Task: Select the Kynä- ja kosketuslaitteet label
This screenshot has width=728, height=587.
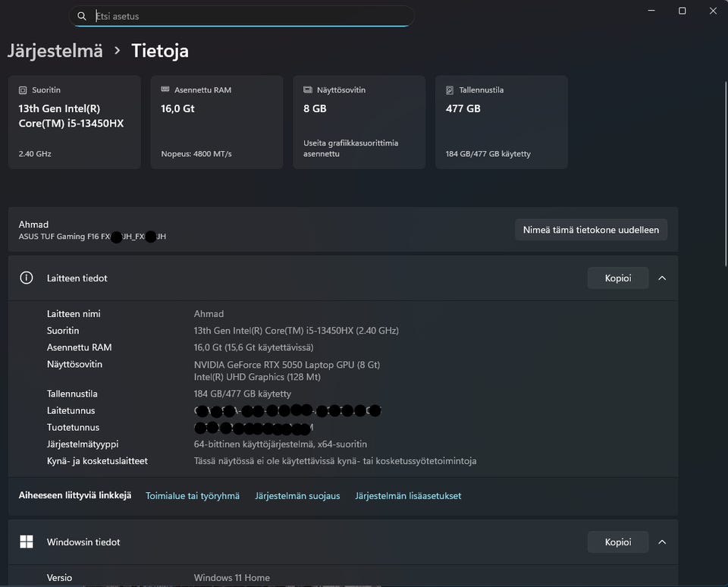Action: 97,461
